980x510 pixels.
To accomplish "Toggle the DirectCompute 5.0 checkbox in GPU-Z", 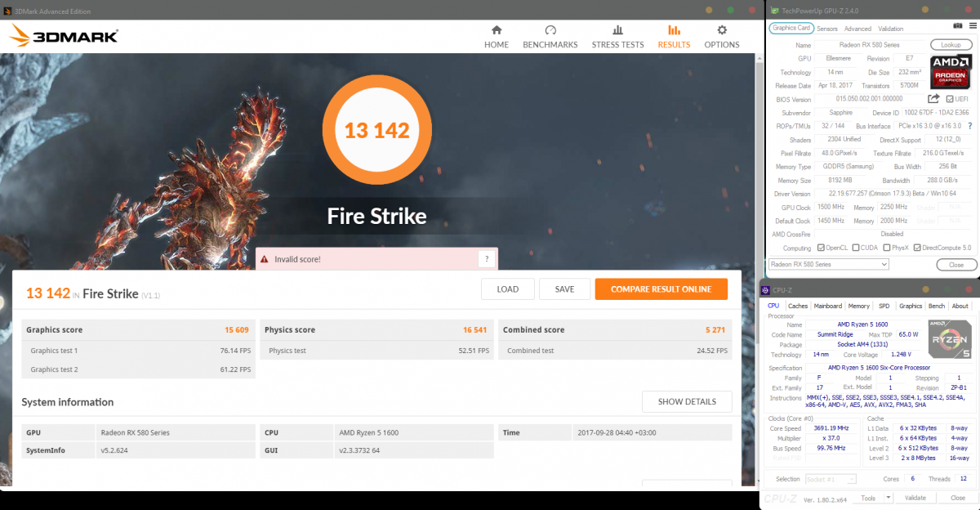I will click(918, 248).
